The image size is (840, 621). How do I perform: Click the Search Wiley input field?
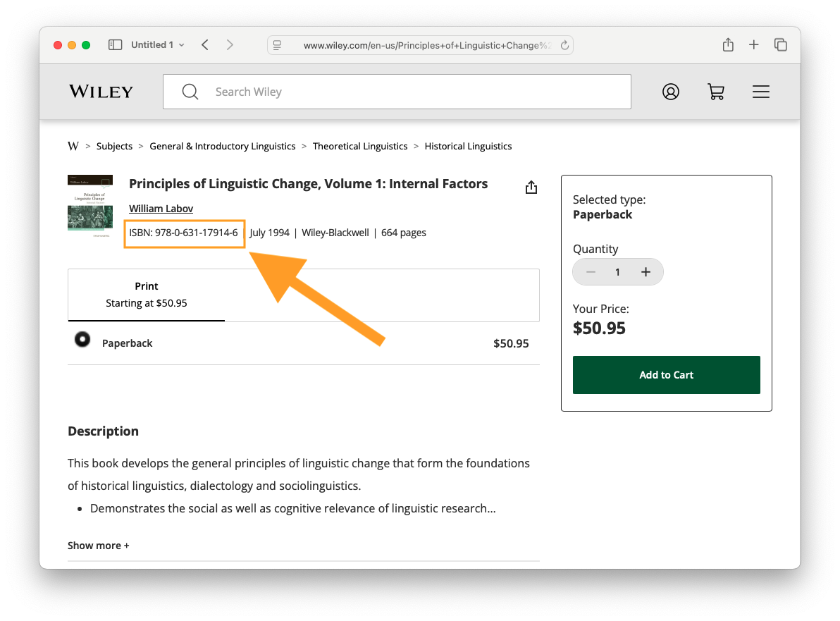pos(416,92)
